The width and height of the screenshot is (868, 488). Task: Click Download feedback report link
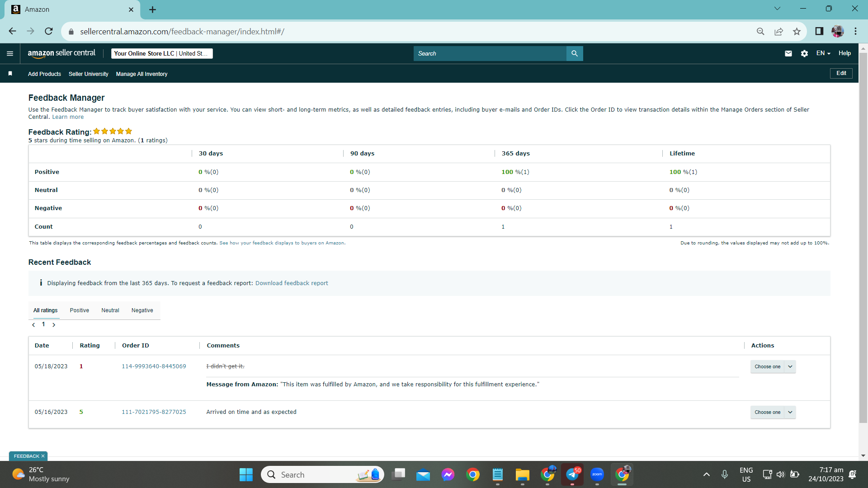click(x=292, y=283)
